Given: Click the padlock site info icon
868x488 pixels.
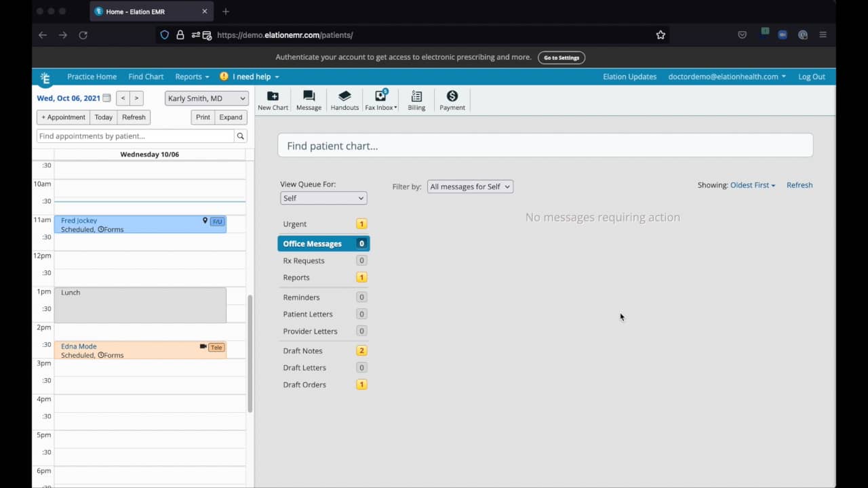Looking at the screenshot, I should (x=180, y=35).
